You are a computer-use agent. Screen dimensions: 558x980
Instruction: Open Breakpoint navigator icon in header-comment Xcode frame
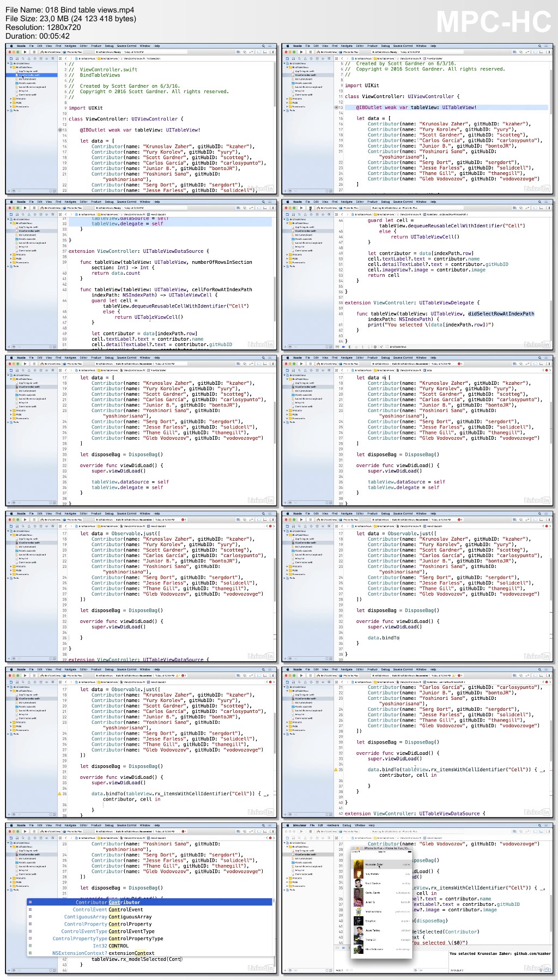point(46,58)
